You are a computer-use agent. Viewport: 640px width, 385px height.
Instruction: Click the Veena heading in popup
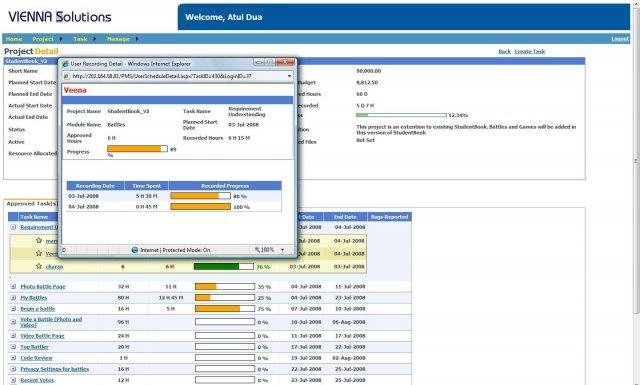click(x=75, y=90)
